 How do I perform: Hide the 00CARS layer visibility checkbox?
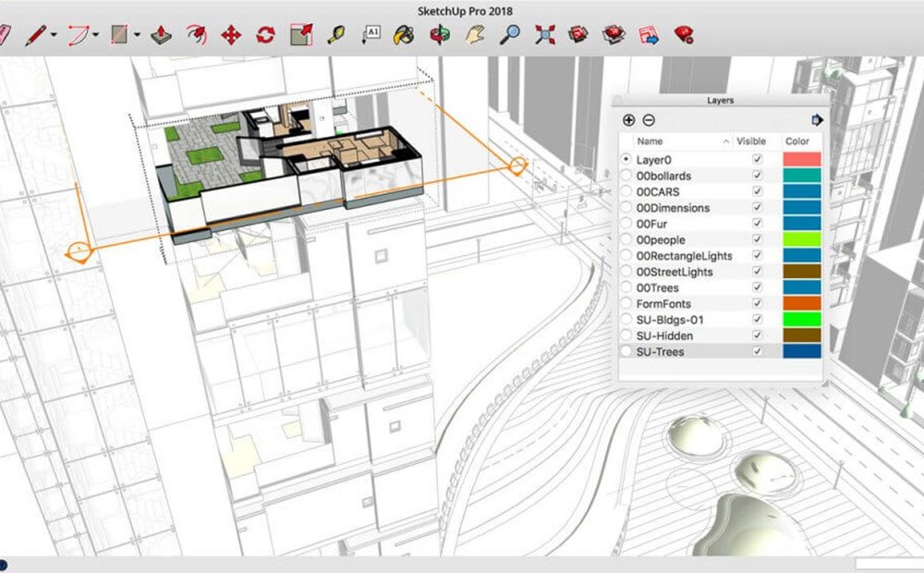coord(758,192)
